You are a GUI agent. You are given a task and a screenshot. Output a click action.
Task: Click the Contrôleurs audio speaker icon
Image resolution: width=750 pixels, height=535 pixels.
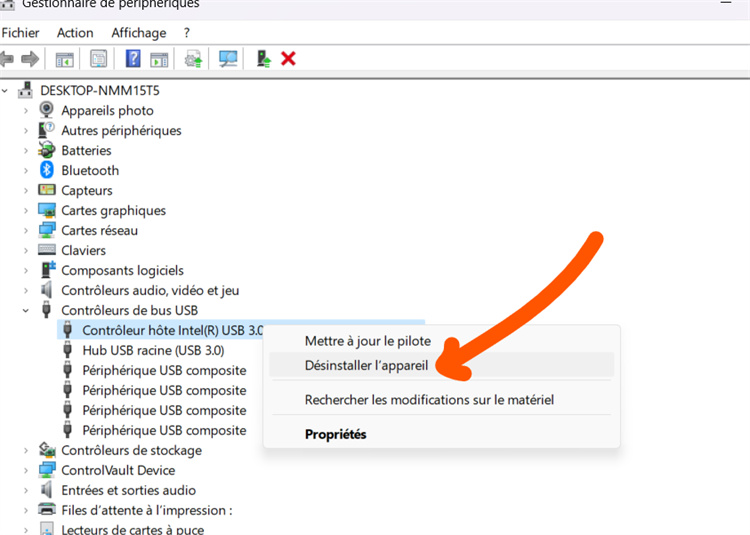[46, 290]
